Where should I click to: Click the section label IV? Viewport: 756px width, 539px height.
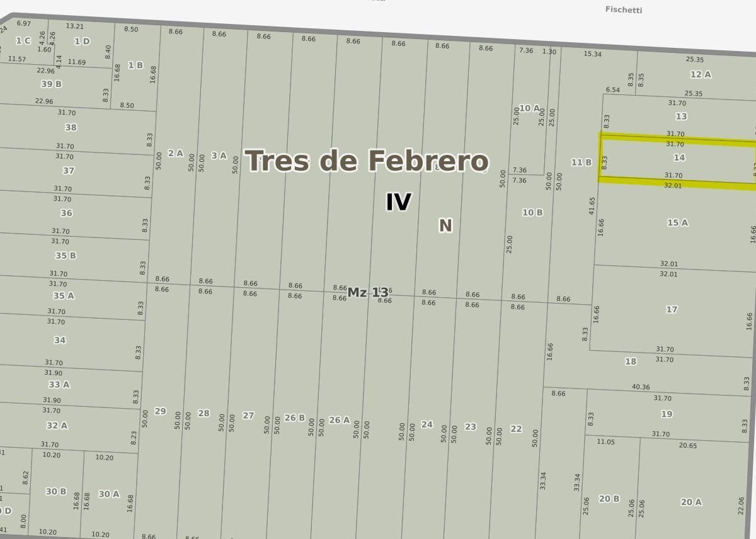click(x=398, y=202)
